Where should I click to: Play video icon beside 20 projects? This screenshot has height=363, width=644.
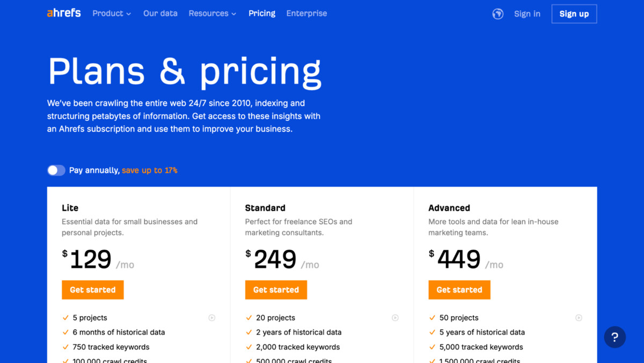(395, 318)
